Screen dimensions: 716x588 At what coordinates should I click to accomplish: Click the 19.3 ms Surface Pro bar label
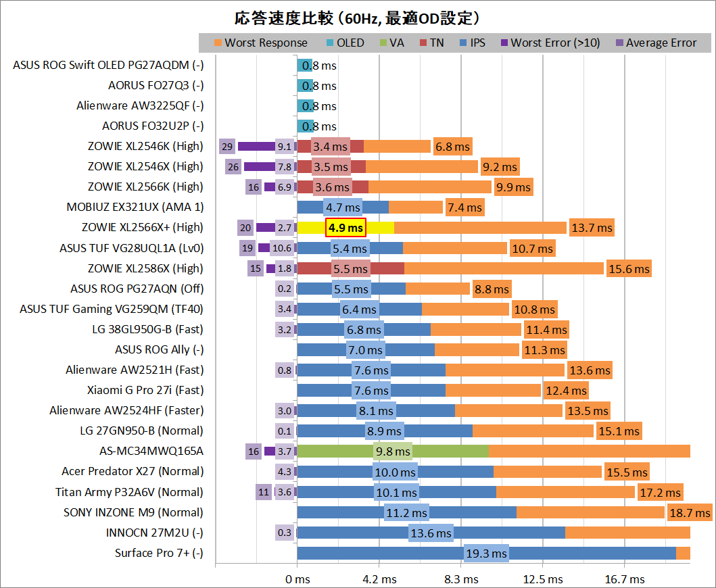click(486, 554)
